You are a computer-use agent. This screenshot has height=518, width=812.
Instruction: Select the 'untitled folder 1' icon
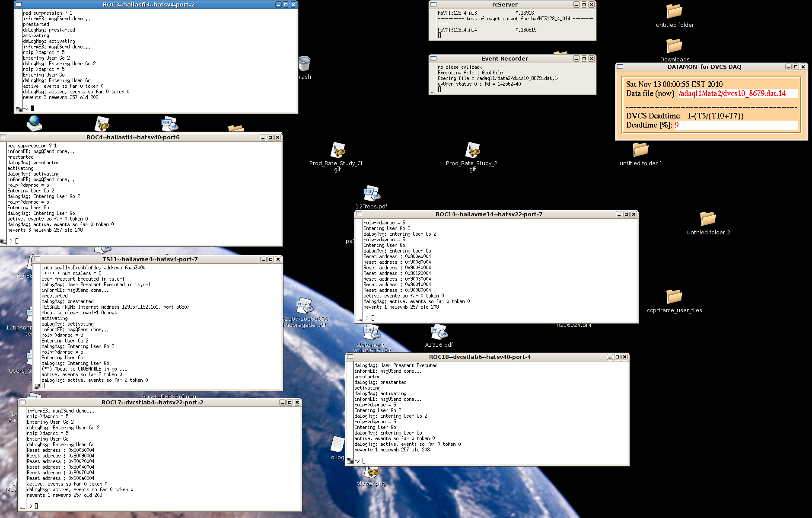click(x=640, y=150)
